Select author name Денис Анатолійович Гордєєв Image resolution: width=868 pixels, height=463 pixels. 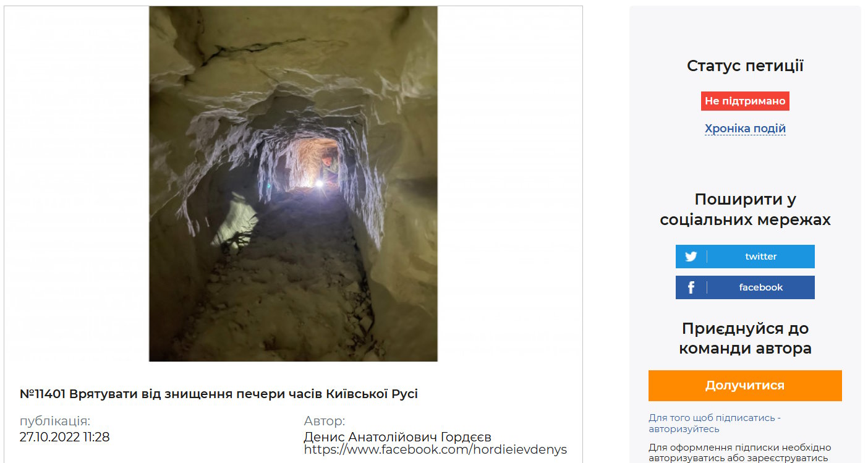tap(398, 437)
